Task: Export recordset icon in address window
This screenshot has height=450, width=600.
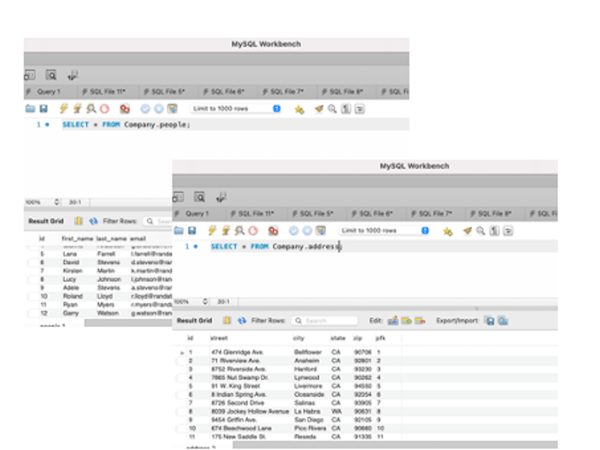Action: 490,321
